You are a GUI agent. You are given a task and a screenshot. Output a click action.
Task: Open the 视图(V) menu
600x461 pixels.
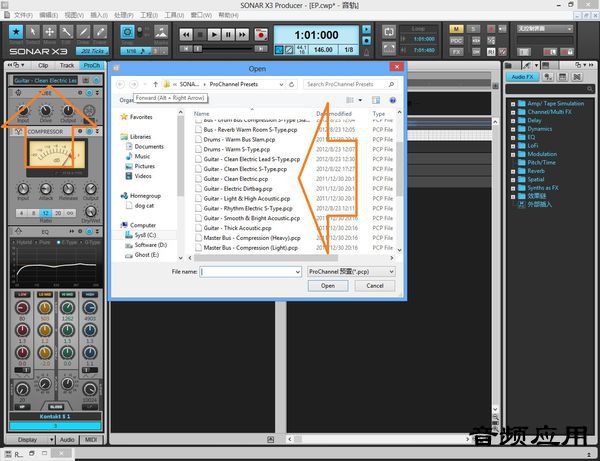click(x=74, y=15)
